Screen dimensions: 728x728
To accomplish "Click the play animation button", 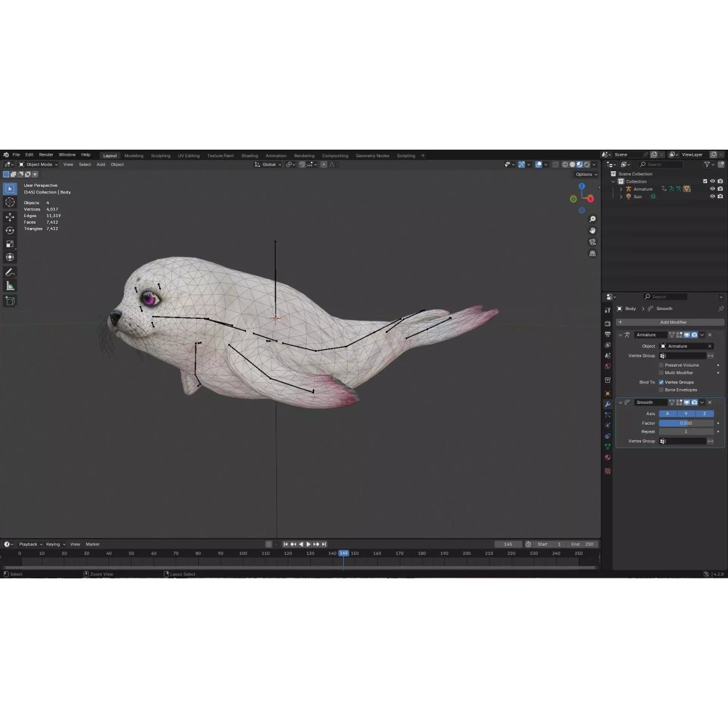I will (x=308, y=544).
